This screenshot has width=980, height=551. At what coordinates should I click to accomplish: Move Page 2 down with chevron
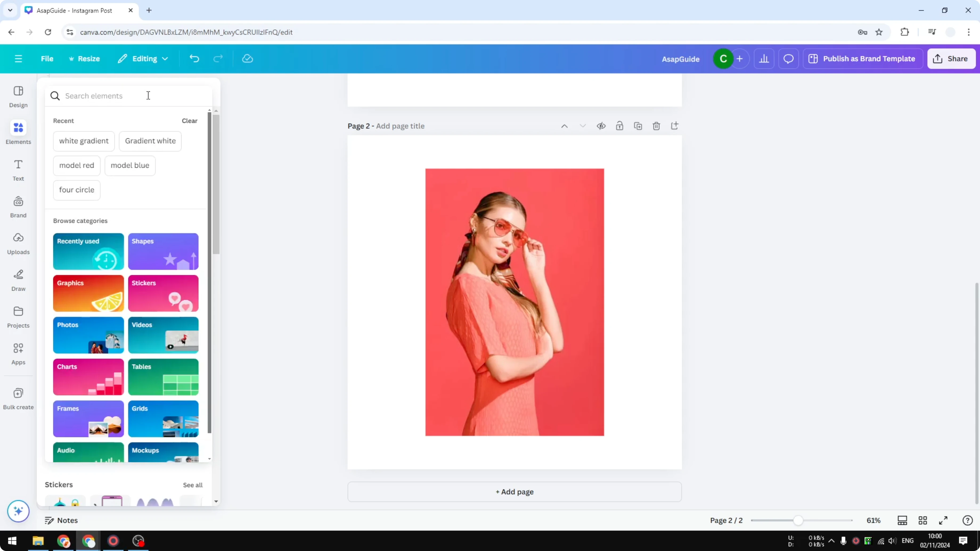(583, 126)
